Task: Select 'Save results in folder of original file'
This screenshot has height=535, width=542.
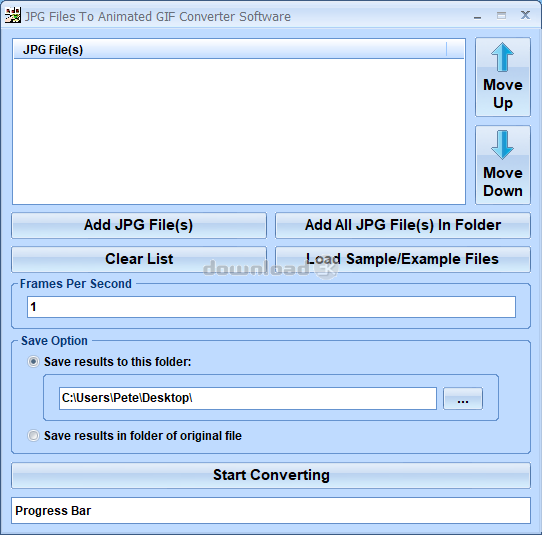Action: (33, 435)
